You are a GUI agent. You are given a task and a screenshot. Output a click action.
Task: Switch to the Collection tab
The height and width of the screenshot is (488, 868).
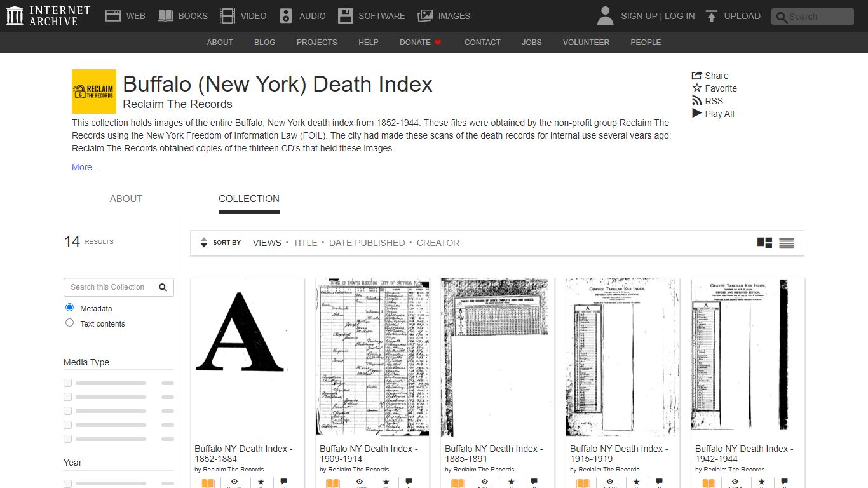click(x=249, y=199)
